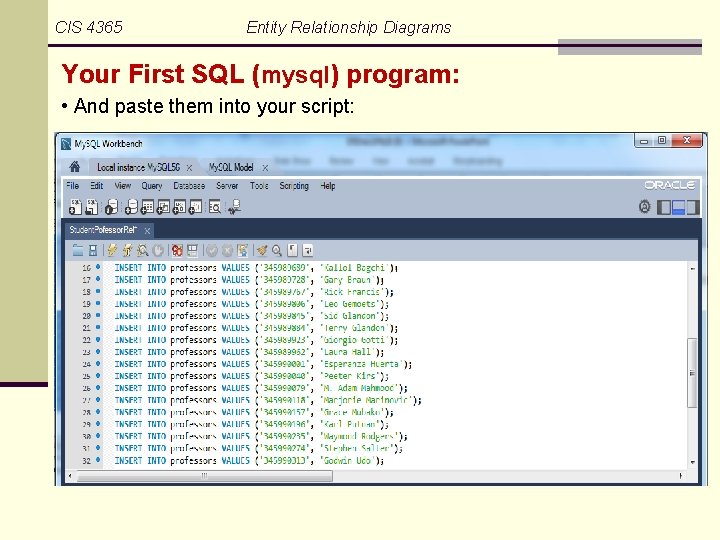
Task: Toggle right sidebar panel visibility
Action: pos(692,208)
